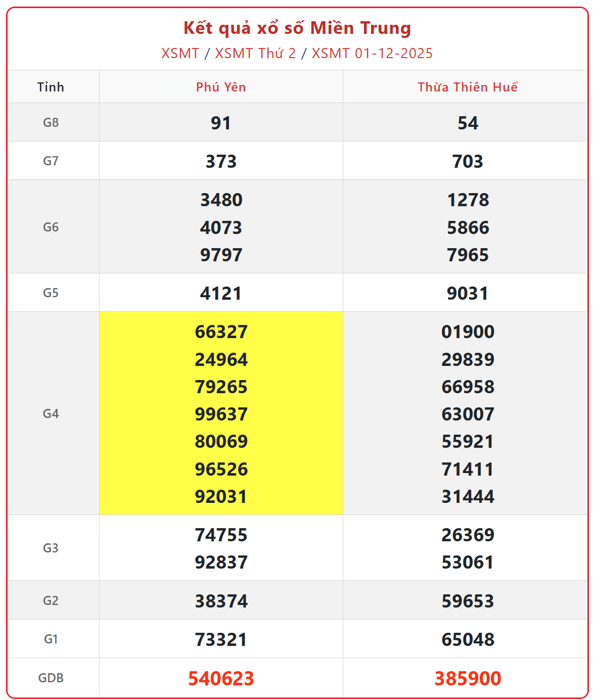Click the Tỉnh column header
The width and height of the screenshot is (595, 700).
tap(51, 87)
